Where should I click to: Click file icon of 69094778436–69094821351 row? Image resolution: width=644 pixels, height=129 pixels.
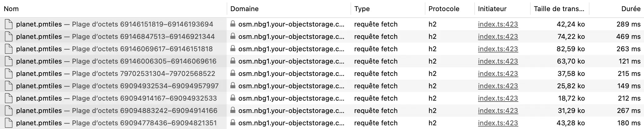pyautogui.click(x=9, y=123)
